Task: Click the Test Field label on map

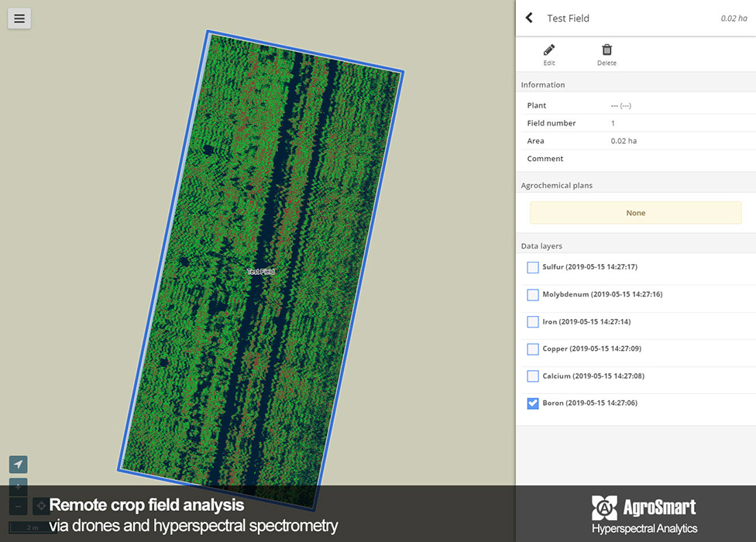Action: (x=260, y=272)
